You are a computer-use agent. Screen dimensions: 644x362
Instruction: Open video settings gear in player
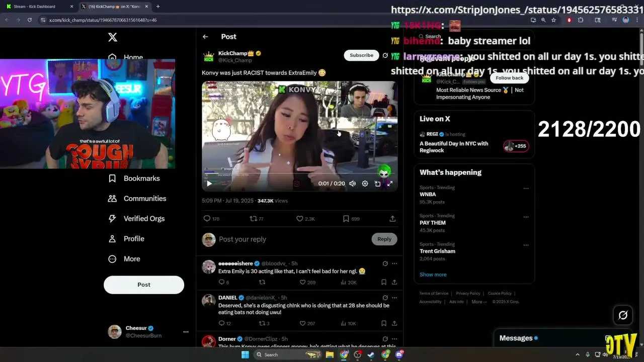[365, 184]
